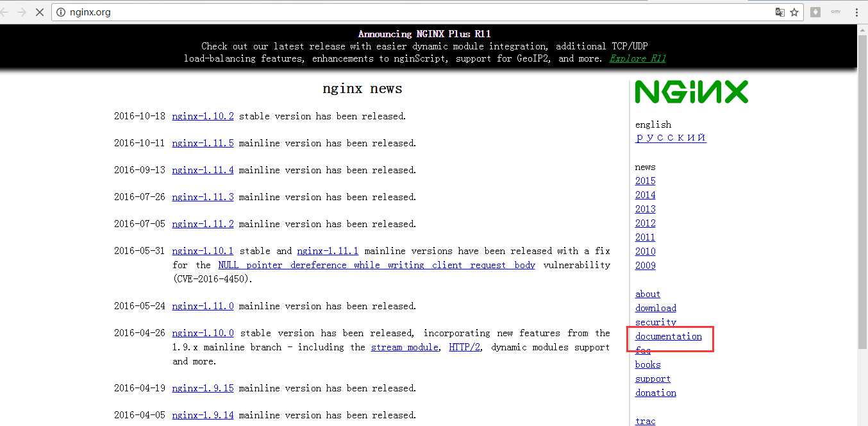Open the 2014 news archive
The height and width of the screenshot is (426, 868).
point(646,196)
